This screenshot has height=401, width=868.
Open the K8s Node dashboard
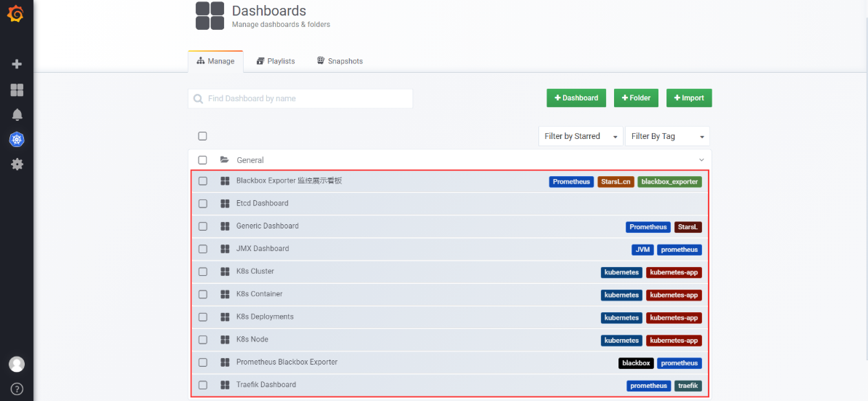pos(252,339)
